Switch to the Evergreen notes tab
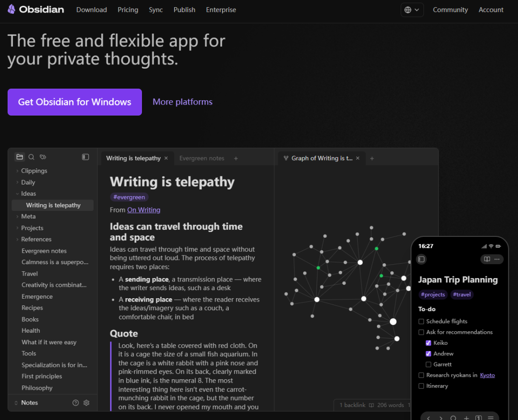Image resolution: width=518 pixels, height=420 pixels. point(201,158)
